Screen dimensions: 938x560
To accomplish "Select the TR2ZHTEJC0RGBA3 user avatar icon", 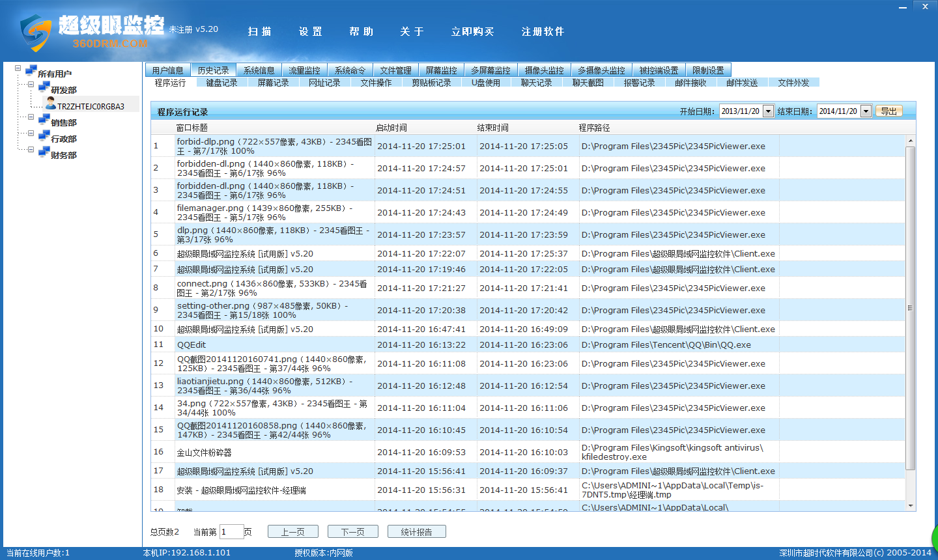I will click(51, 104).
